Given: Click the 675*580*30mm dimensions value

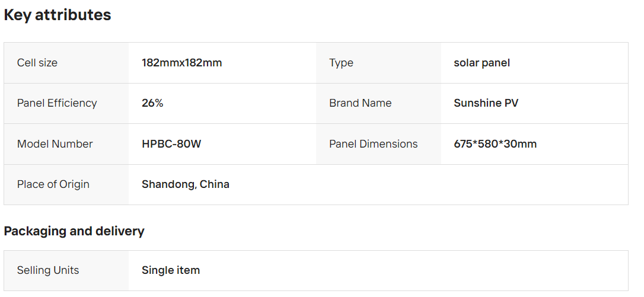Looking at the screenshot, I should (x=495, y=144).
